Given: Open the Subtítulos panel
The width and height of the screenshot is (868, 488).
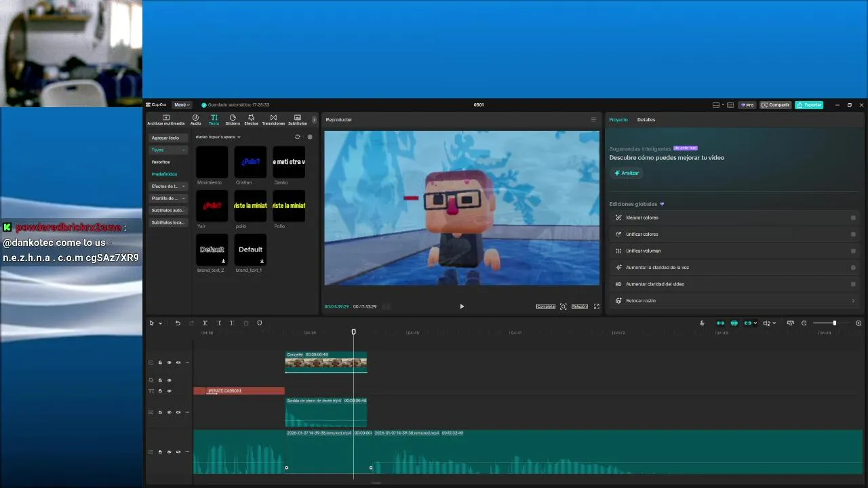Looking at the screenshot, I should (298, 119).
